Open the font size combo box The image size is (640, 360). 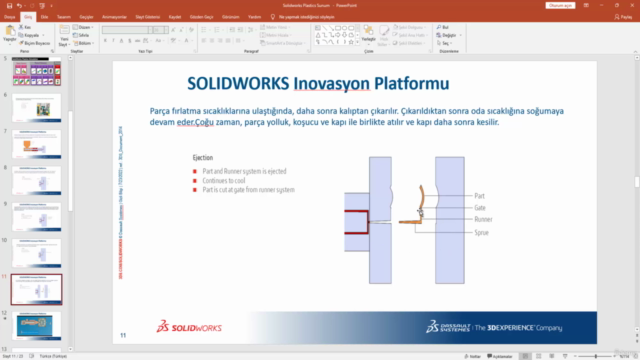[x=161, y=30]
